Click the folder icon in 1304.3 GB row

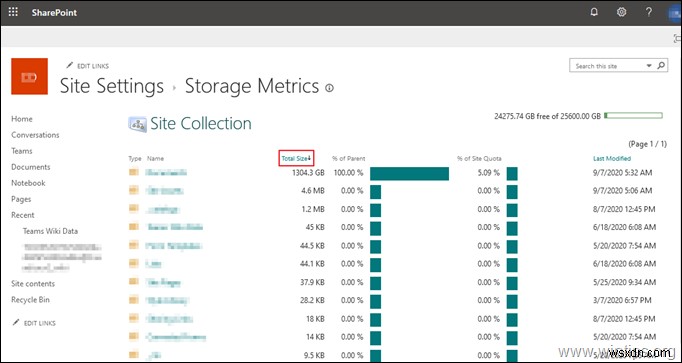134,172
